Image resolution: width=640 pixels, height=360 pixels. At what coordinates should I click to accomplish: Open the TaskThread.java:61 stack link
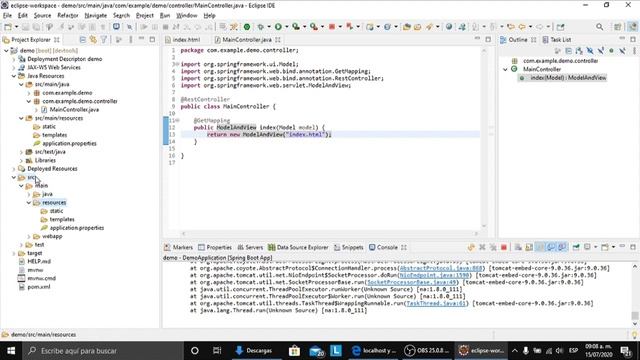(x=436, y=303)
